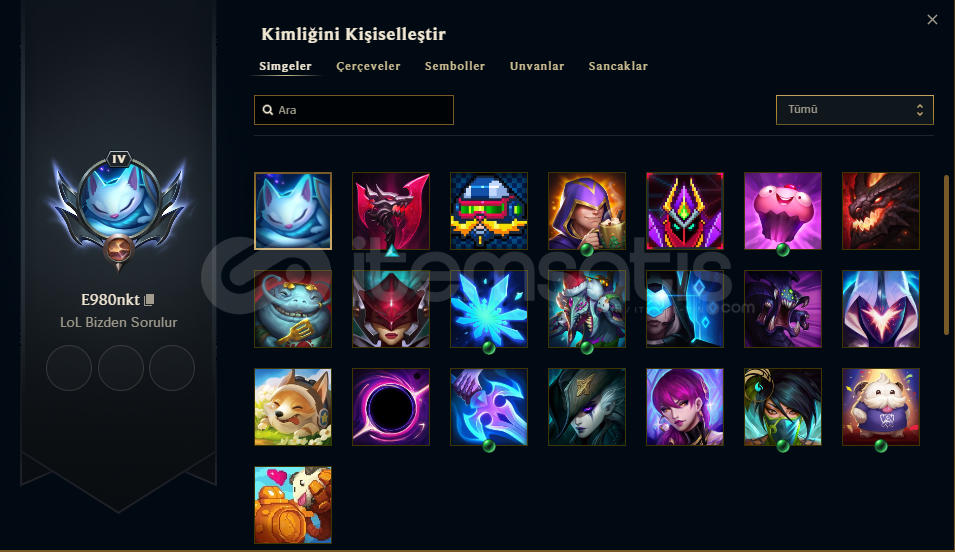Choose the sleeping corgi dog icon

(x=293, y=407)
